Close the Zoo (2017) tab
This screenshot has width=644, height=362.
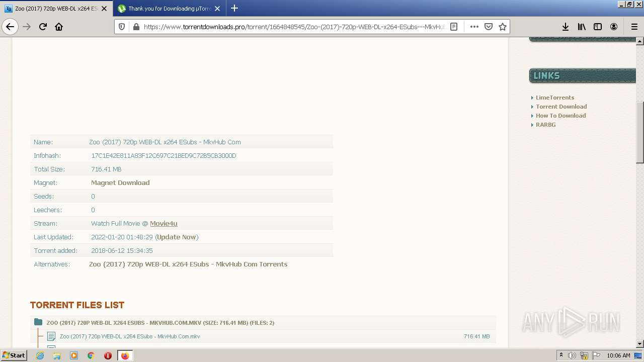pyautogui.click(x=104, y=9)
